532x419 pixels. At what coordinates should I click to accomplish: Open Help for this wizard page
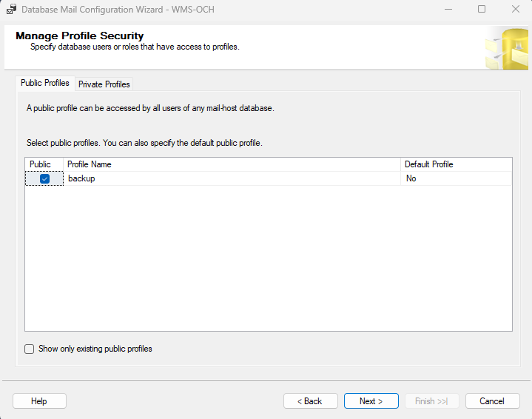click(x=39, y=401)
